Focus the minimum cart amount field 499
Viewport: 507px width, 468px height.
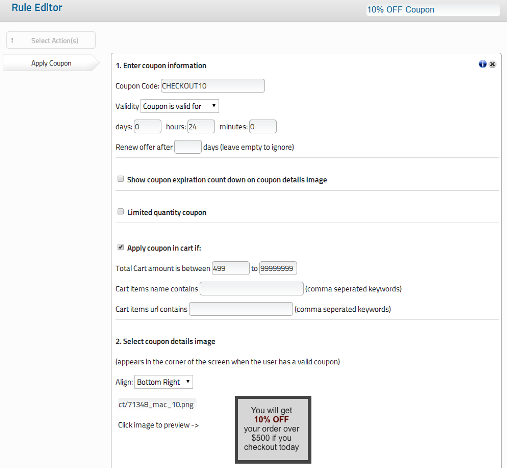click(x=231, y=268)
